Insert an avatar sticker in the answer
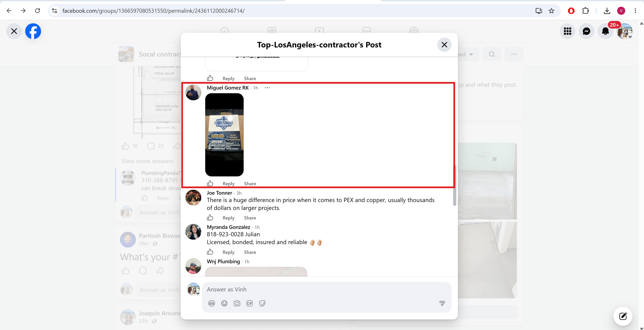This screenshot has height=330, width=644. pyautogui.click(x=211, y=303)
